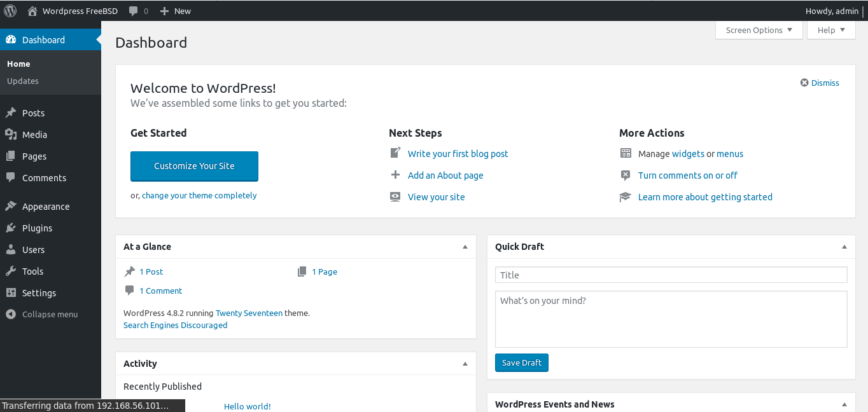Click the Quick Draft Title field
868x412 pixels.
point(671,275)
